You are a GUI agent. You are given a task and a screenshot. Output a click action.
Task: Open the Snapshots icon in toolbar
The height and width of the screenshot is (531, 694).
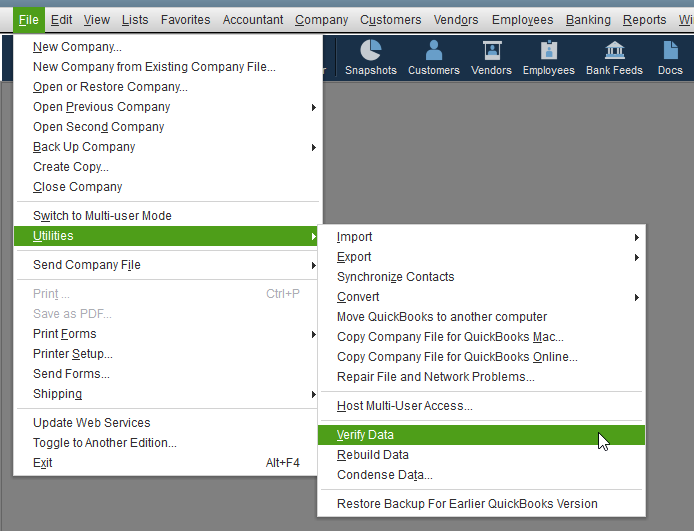(x=370, y=57)
